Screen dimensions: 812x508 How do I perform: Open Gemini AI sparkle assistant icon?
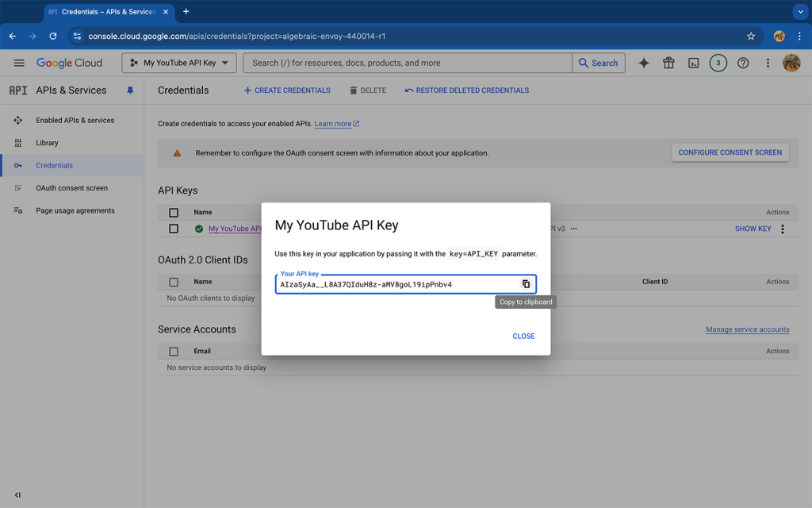click(x=644, y=63)
